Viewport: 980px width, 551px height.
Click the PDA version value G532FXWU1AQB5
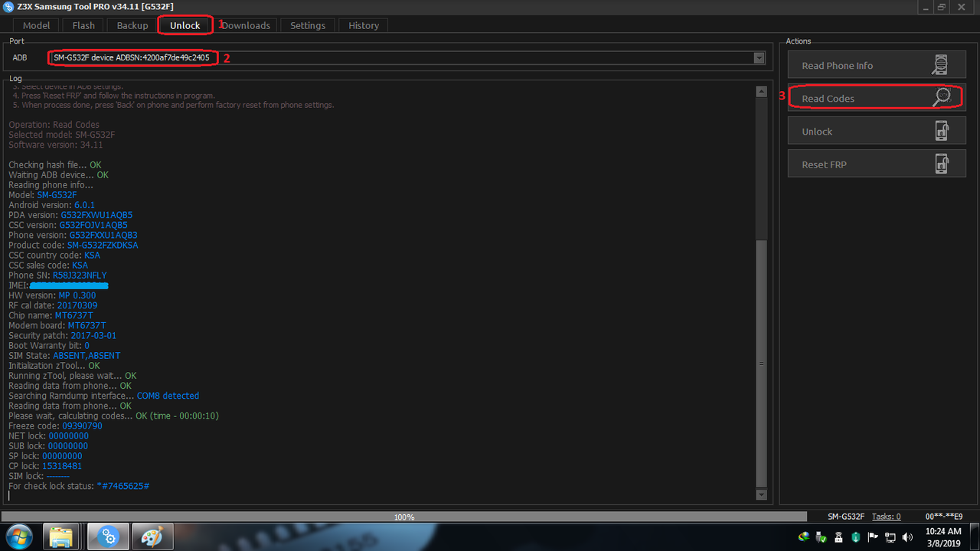(x=96, y=215)
